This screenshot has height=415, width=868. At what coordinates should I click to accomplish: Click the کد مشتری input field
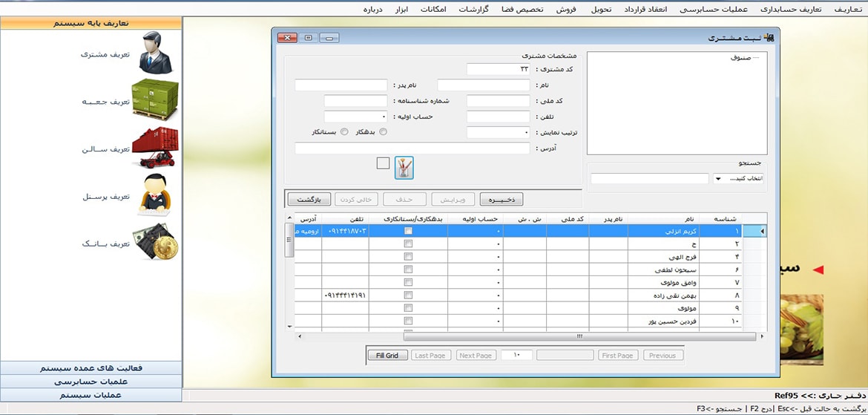[x=499, y=69]
